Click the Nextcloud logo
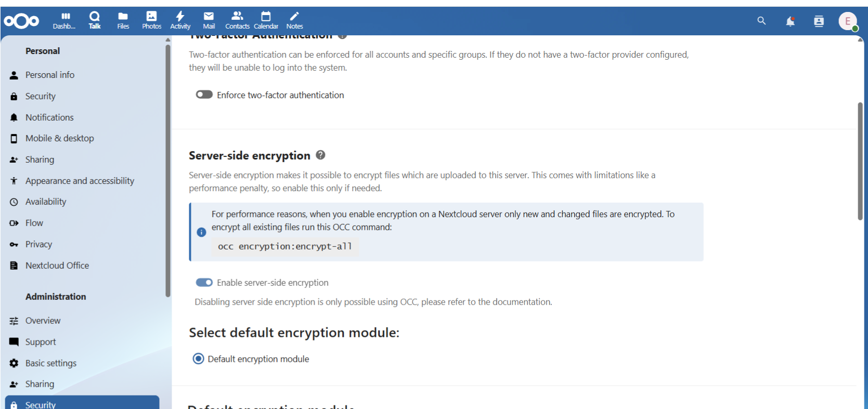868x409 pixels. (x=21, y=21)
